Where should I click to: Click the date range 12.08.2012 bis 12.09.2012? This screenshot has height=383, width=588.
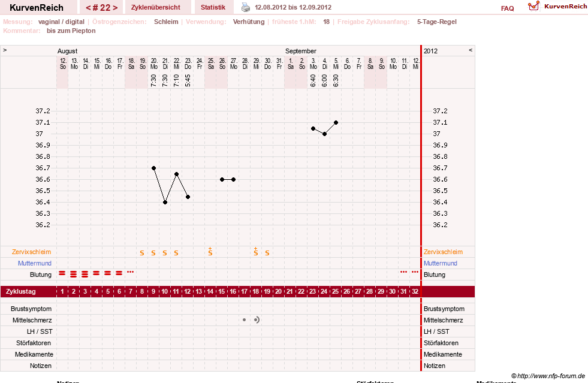(293, 7)
